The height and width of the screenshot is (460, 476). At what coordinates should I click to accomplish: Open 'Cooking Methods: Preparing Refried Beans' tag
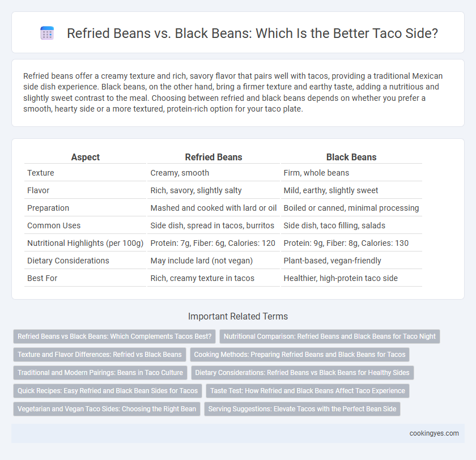click(x=300, y=355)
